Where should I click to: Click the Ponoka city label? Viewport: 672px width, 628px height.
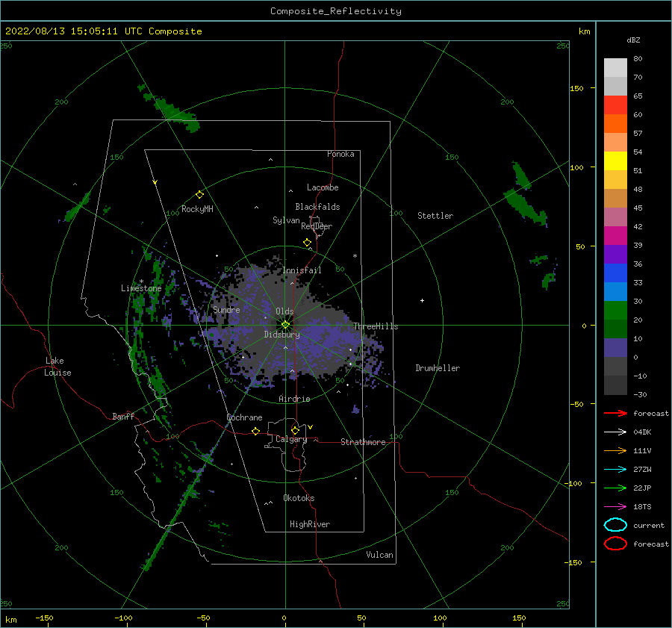coord(340,154)
